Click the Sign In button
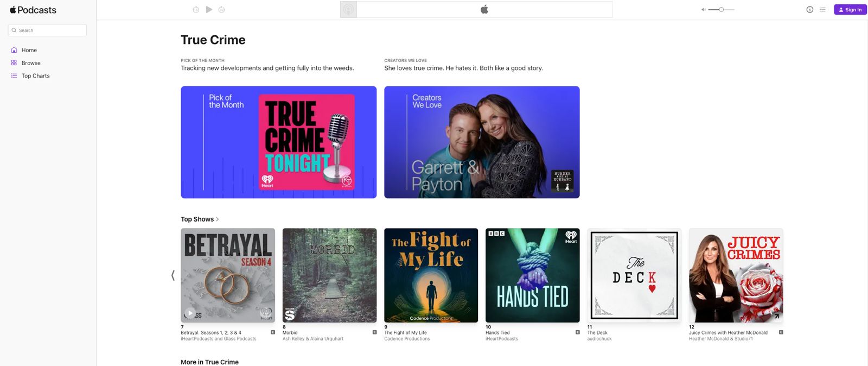868x366 pixels. [850, 10]
